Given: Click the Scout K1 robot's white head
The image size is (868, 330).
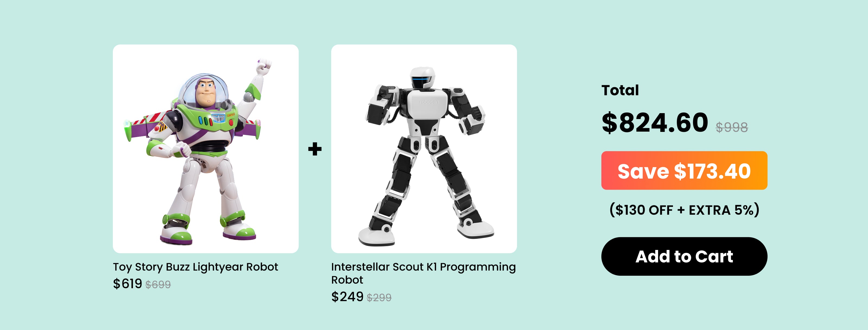Looking at the screenshot, I should click(423, 78).
